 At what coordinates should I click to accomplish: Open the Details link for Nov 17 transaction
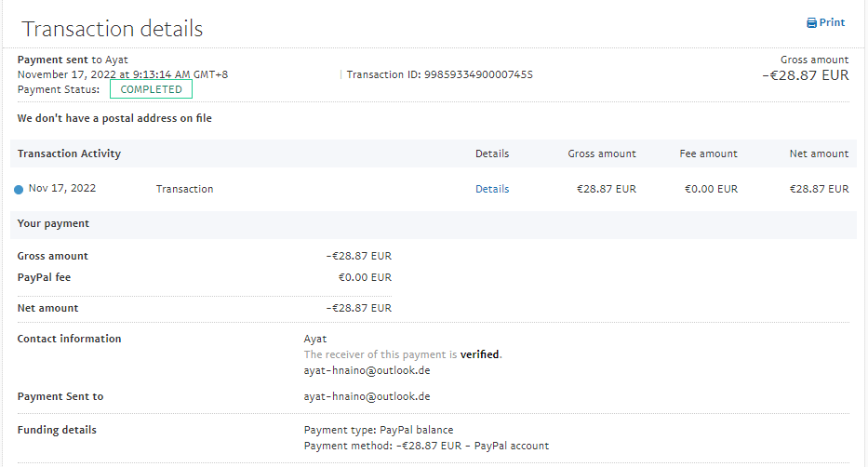pos(492,189)
